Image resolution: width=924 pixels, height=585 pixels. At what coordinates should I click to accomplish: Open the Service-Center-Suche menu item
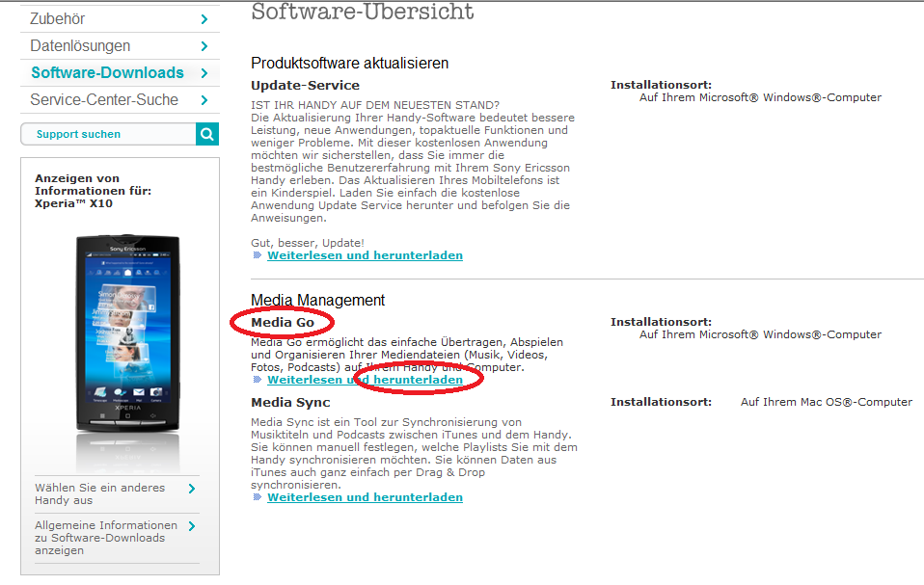pos(121,100)
